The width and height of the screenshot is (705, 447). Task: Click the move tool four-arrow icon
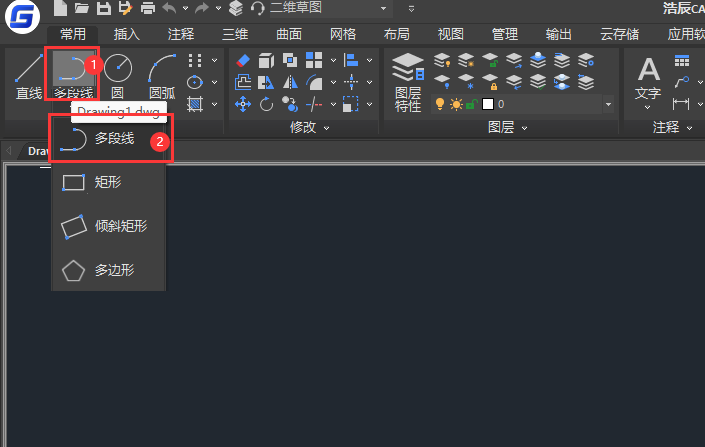tap(243, 104)
